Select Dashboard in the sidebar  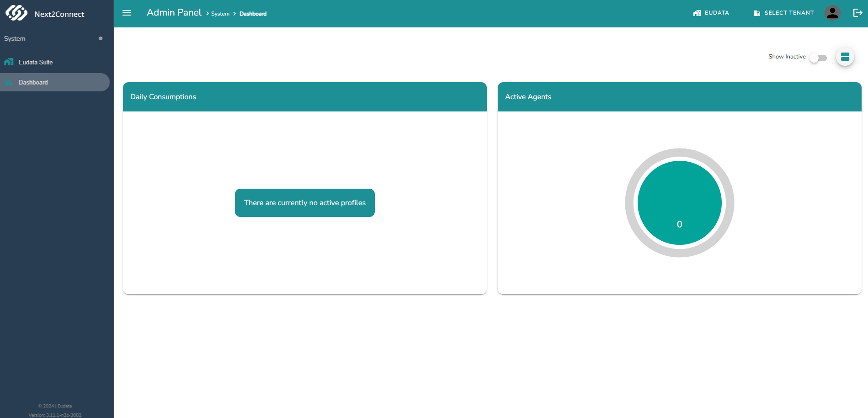tap(55, 82)
